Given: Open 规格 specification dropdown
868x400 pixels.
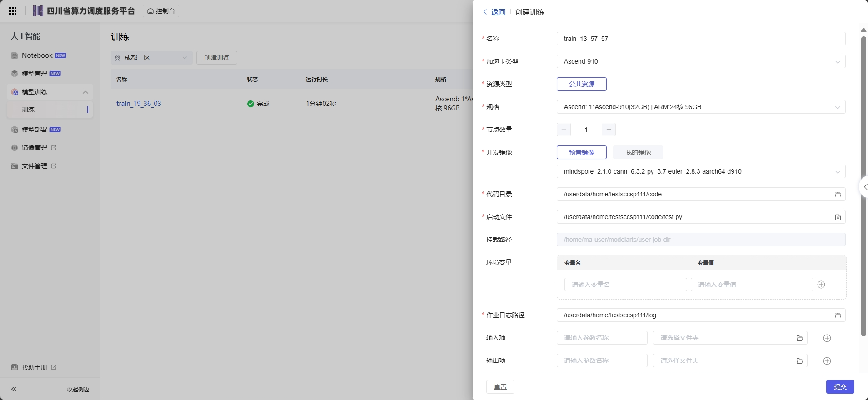Looking at the screenshot, I should [x=701, y=107].
